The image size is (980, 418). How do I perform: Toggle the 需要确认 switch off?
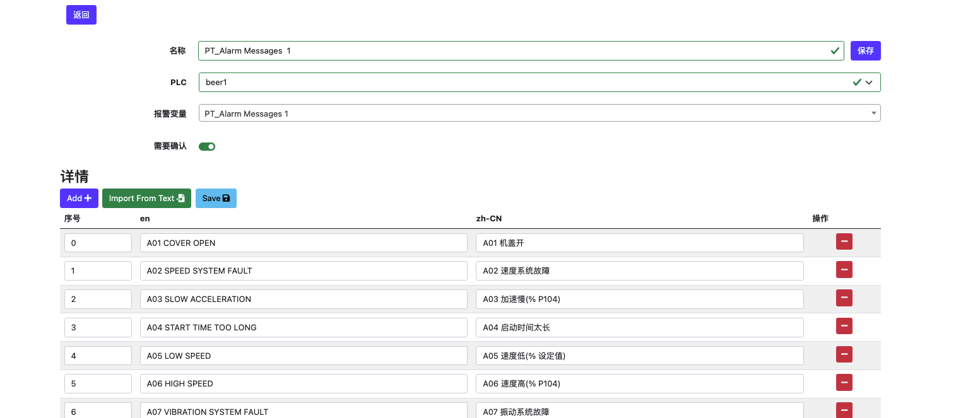coord(207,146)
